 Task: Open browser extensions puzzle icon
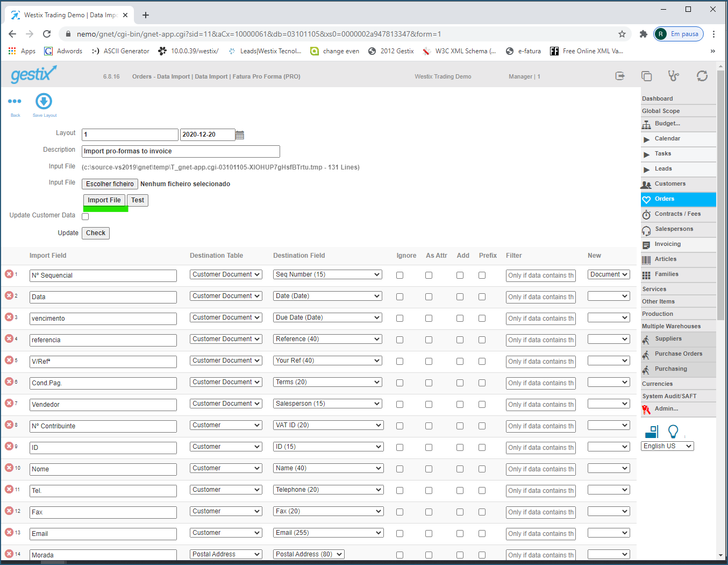click(644, 34)
